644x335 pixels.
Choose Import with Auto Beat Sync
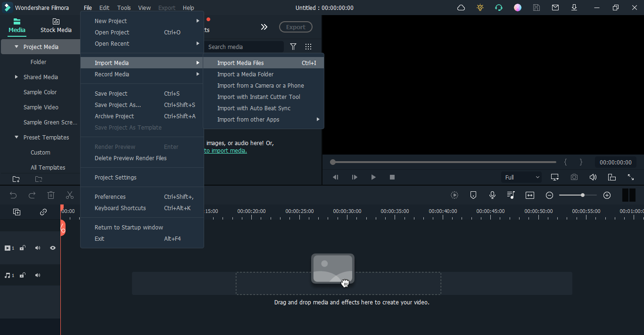[x=264, y=108]
